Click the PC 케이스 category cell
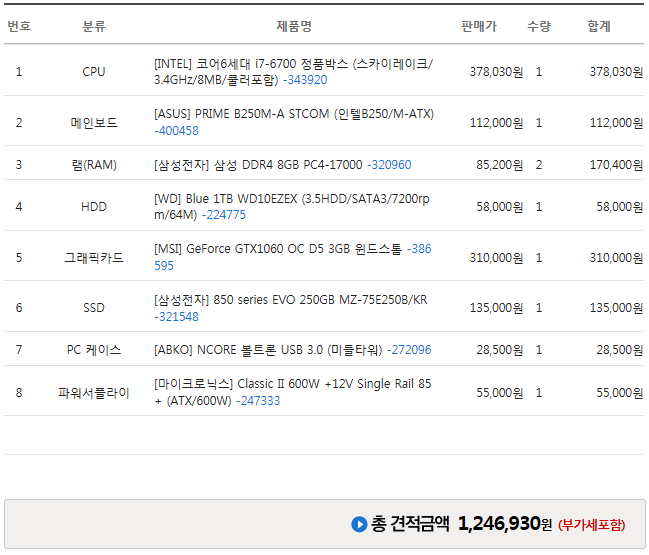The image size is (649, 555). tap(94, 350)
